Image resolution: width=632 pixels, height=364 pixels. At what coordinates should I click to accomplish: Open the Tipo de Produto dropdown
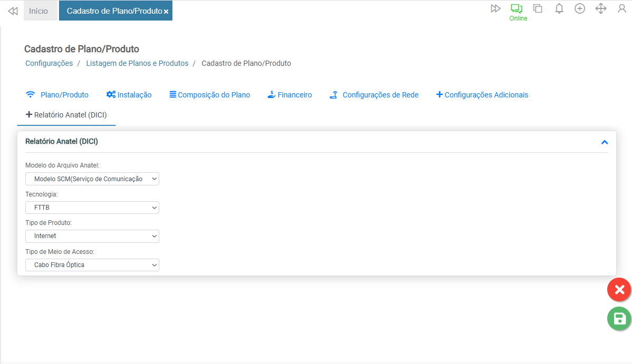coord(92,236)
